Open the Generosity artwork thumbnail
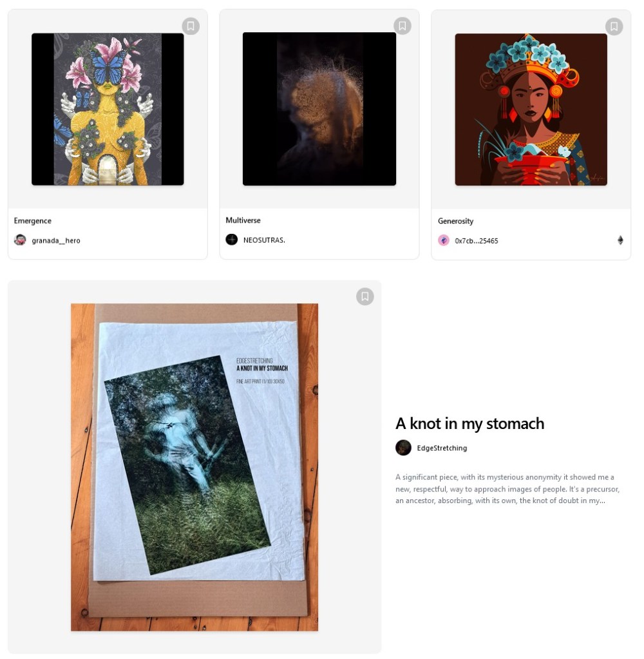The image size is (644, 659). coord(531,110)
